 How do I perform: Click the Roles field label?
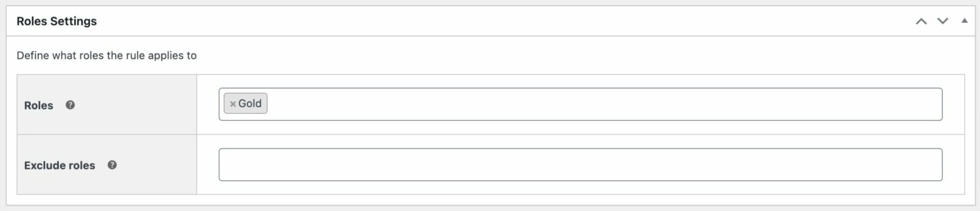click(x=39, y=105)
